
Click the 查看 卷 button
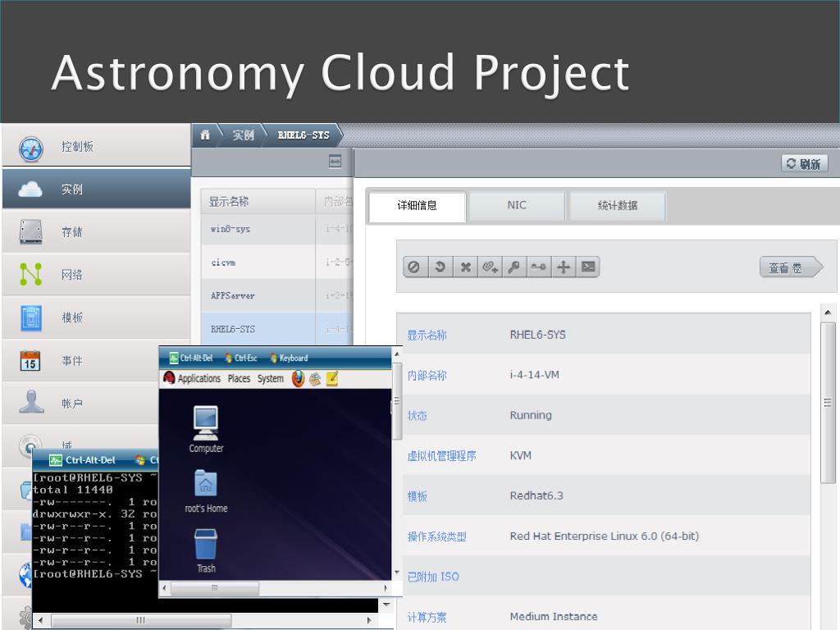(790, 267)
